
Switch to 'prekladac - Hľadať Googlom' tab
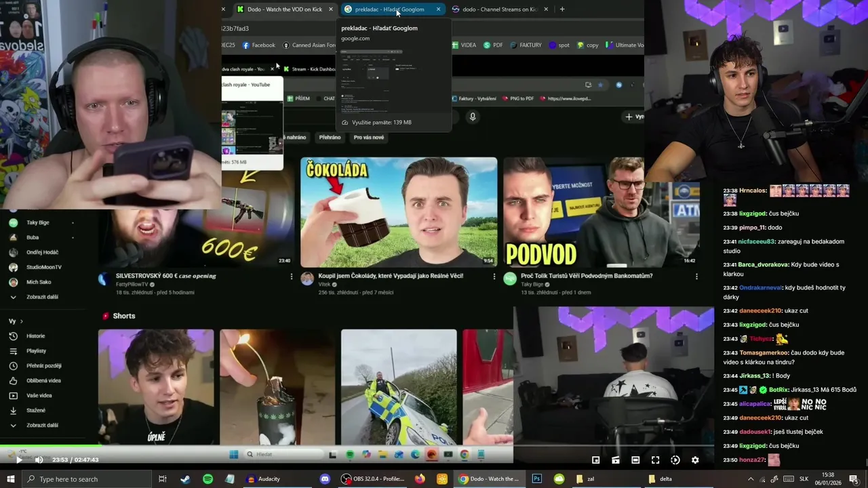[389, 9]
